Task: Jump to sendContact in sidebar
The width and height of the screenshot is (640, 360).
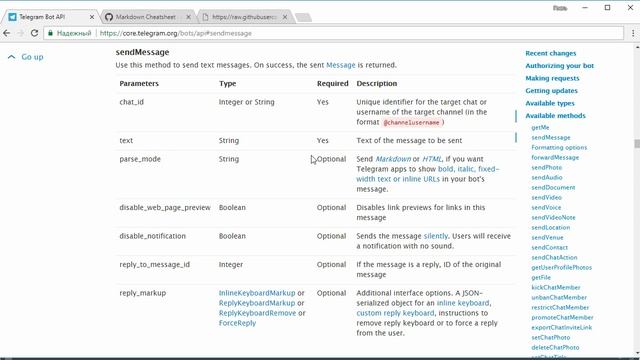Action: 549,247
